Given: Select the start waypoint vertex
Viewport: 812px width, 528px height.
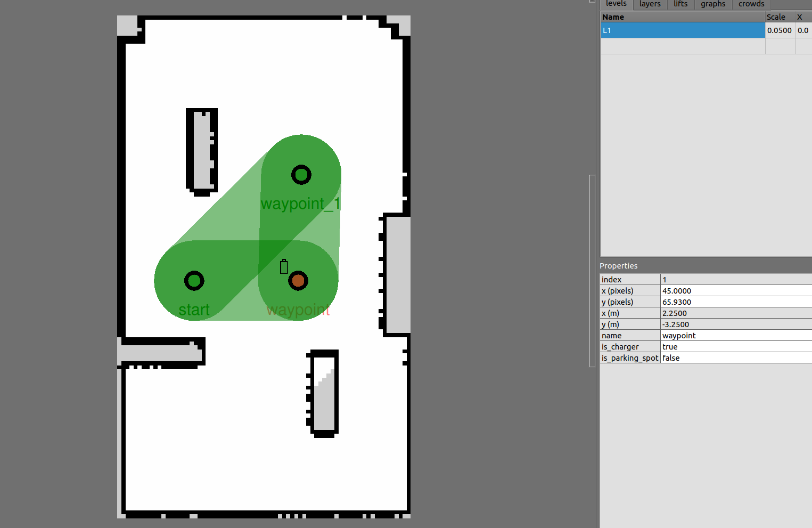Looking at the screenshot, I should [194, 280].
